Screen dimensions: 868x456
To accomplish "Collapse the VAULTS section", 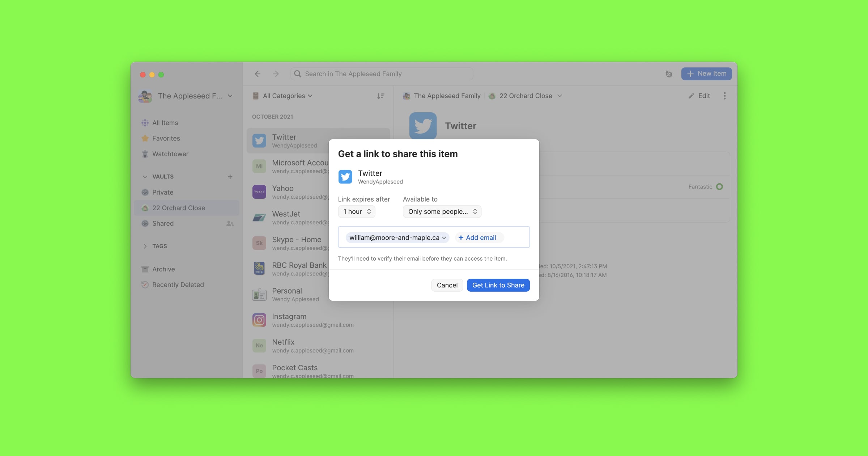I will click(145, 177).
